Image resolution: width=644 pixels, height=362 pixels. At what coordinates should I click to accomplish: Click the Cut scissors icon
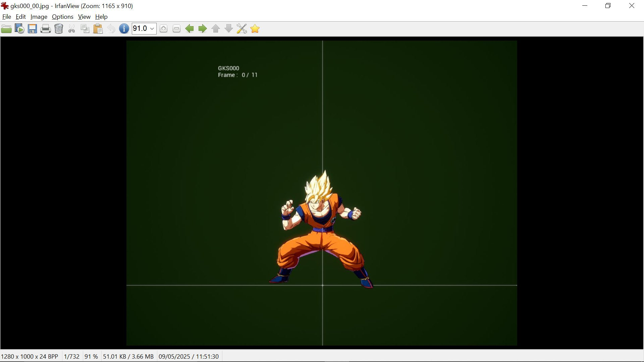point(71,29)
